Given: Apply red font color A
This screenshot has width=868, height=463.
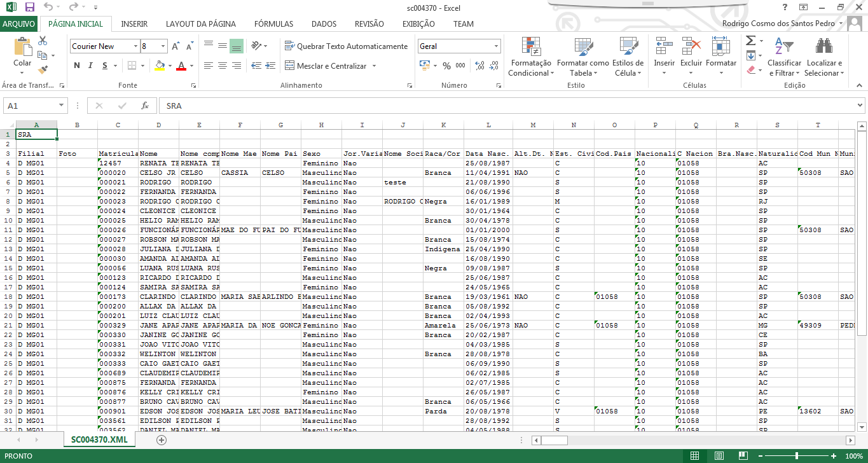Looking at the screenshot, I should (x=181, y=66).
